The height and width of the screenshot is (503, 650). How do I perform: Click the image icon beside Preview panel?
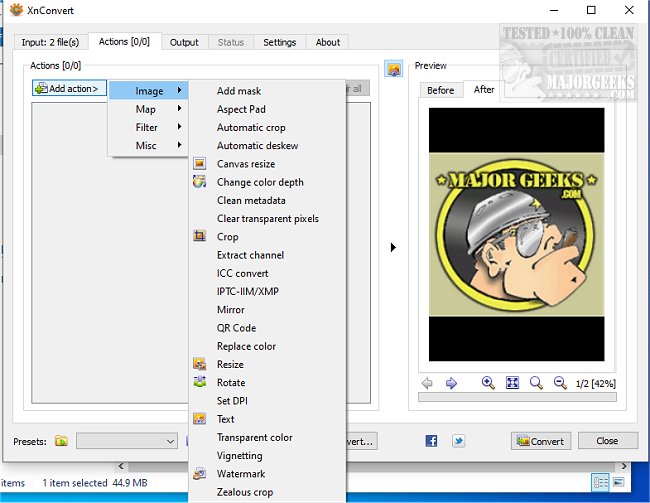click(x=393, y=69)
